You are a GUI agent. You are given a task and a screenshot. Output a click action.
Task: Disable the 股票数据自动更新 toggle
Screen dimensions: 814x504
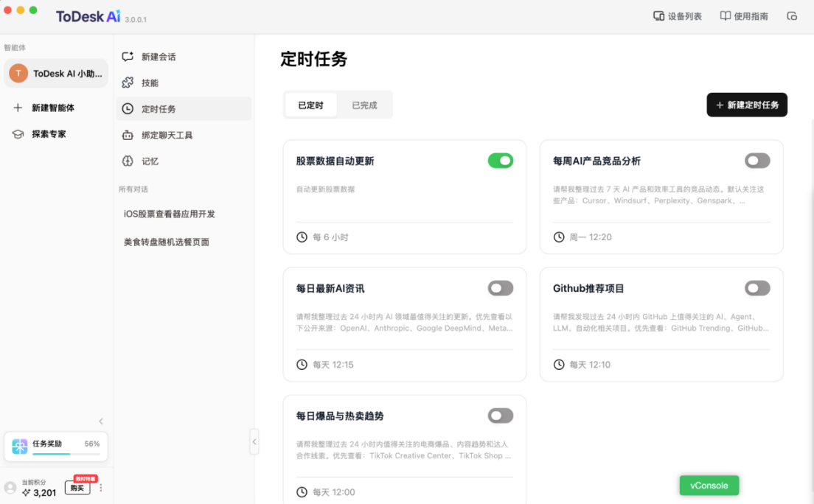click(x=501, y=161)
